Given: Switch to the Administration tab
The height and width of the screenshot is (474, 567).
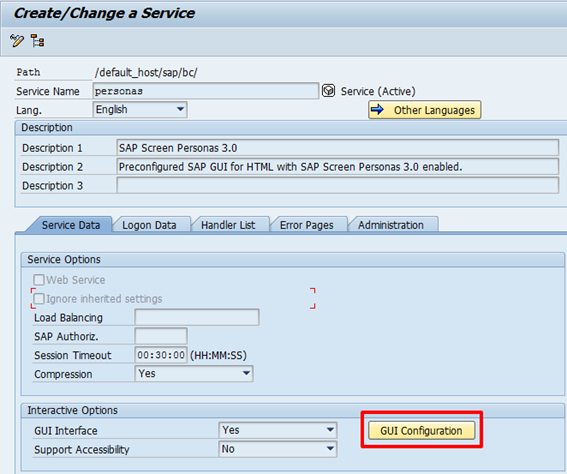Looking at the screenshot, I should point(391,225).
